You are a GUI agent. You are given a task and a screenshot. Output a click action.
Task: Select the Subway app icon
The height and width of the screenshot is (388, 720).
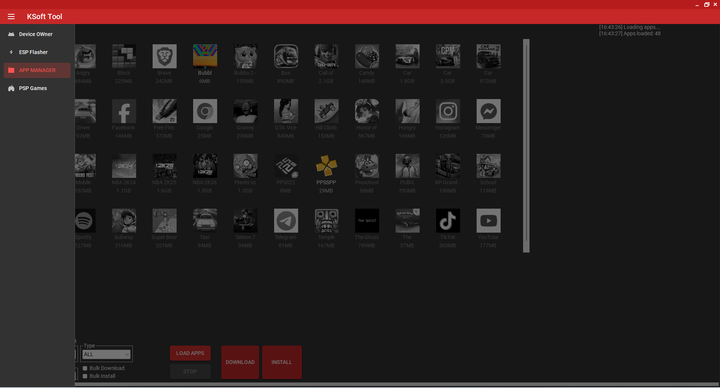(124, 221)
